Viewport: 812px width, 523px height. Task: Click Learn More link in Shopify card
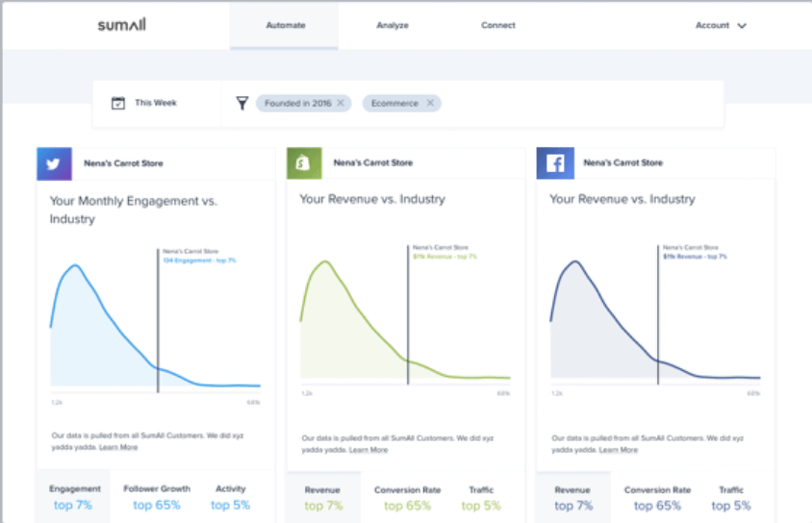click(x=368, y=450)
